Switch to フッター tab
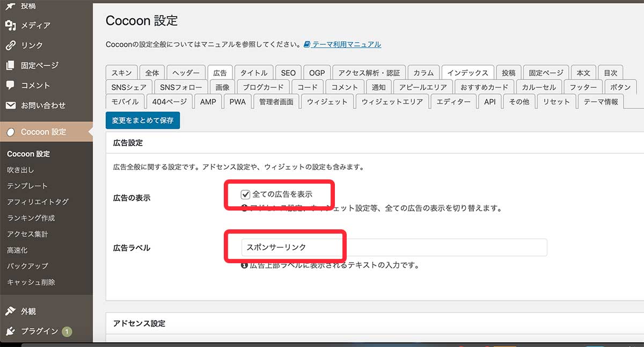This screenshot has width=644, height=347. (x=583, y=87)
